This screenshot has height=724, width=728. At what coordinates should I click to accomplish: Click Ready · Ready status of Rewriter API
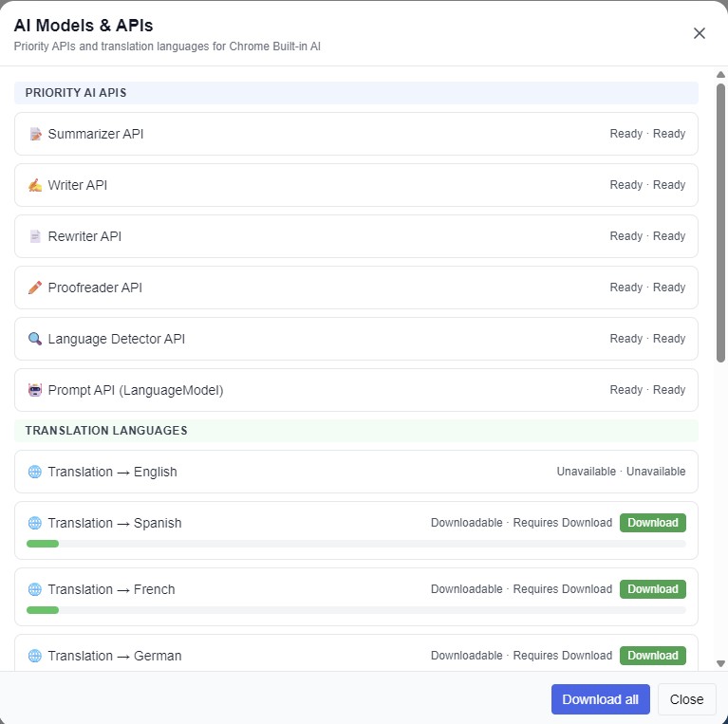(647, 235)
